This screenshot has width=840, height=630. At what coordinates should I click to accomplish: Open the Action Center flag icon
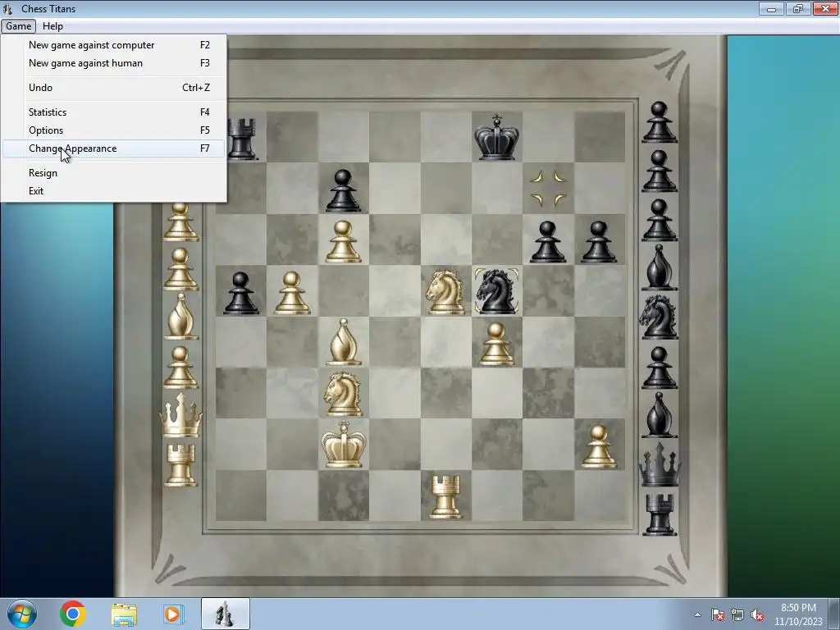pyautogui.click(x=718, y=615)
